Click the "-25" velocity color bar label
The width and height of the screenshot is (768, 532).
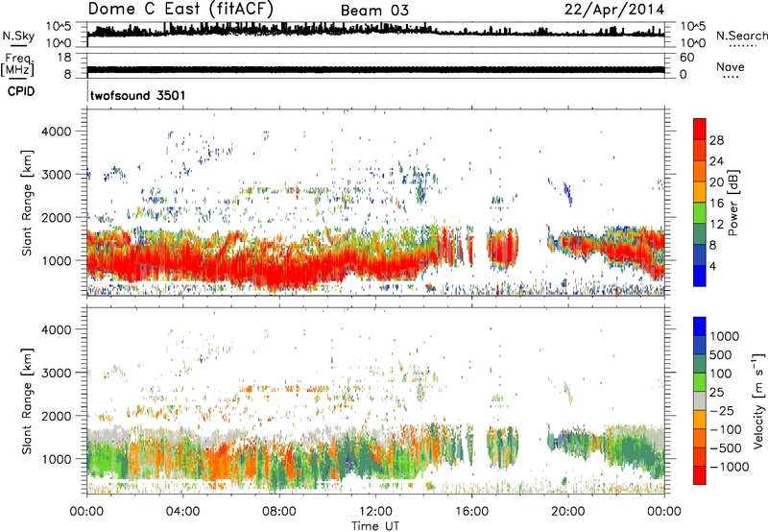click(x=720, y=411)
